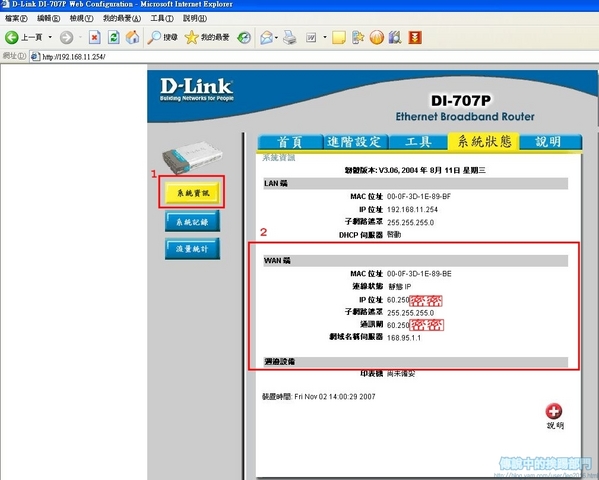Click the DI-707P model title
The width and height of the screenshot is (599, 480).
click(x=461, y=101)
